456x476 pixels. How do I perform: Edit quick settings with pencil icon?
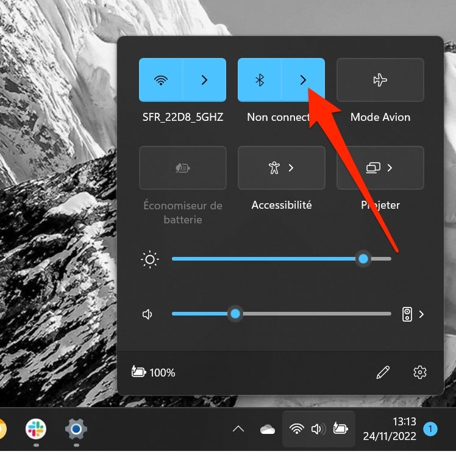(383, 372)
